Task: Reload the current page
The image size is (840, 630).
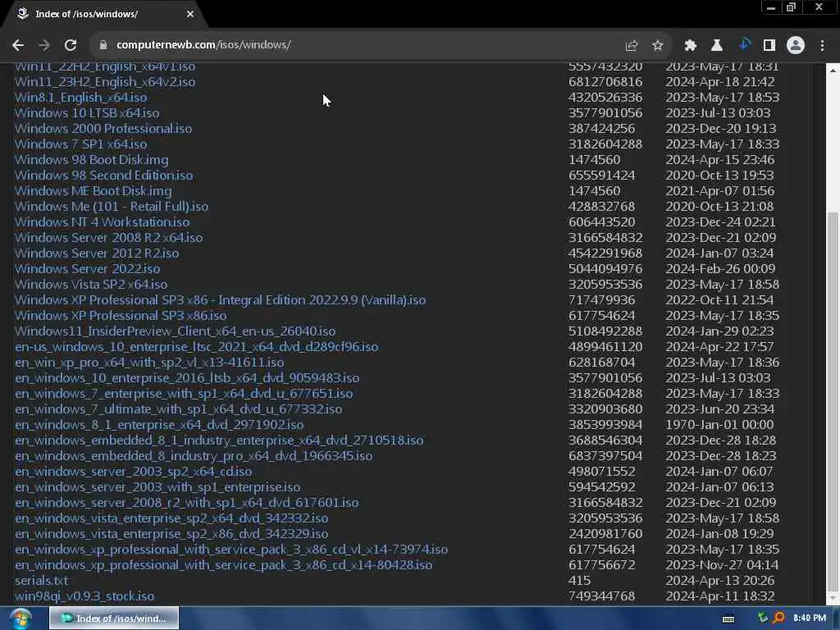Action: pos(71,45)
